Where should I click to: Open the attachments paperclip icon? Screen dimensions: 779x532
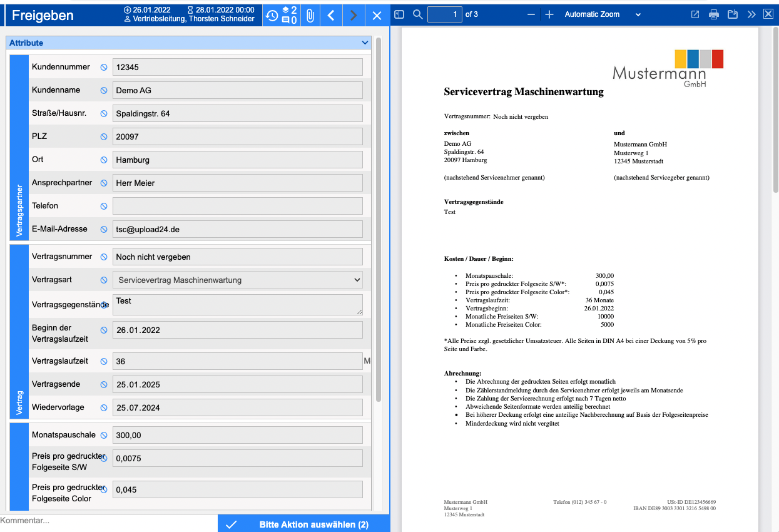pos(309,15)
